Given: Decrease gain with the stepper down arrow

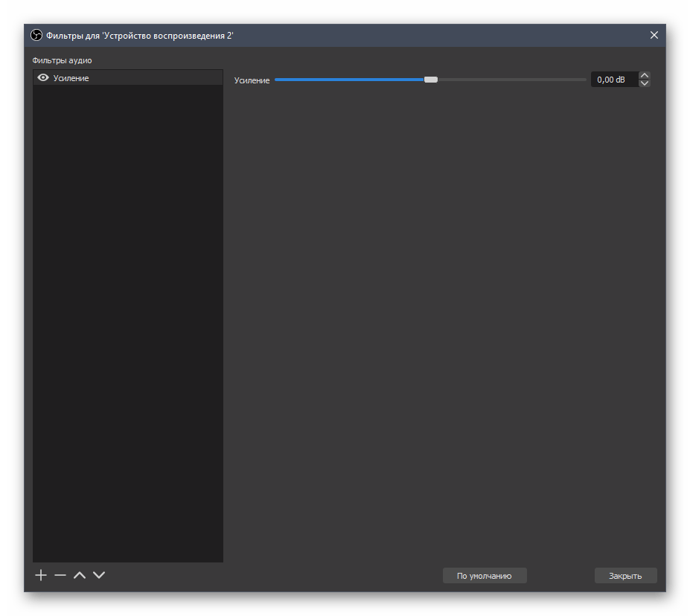Looking at the screenshot, I should 645,83.
